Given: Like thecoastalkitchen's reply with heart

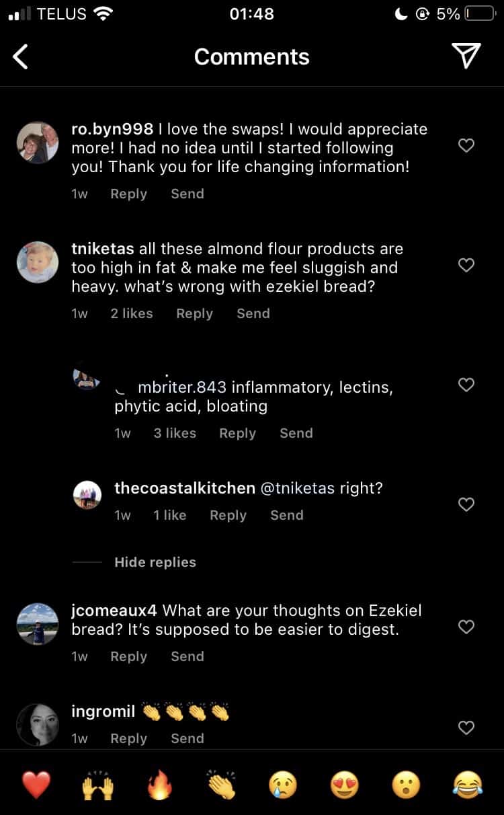Looking at the screenshot, I should (466, 504).
